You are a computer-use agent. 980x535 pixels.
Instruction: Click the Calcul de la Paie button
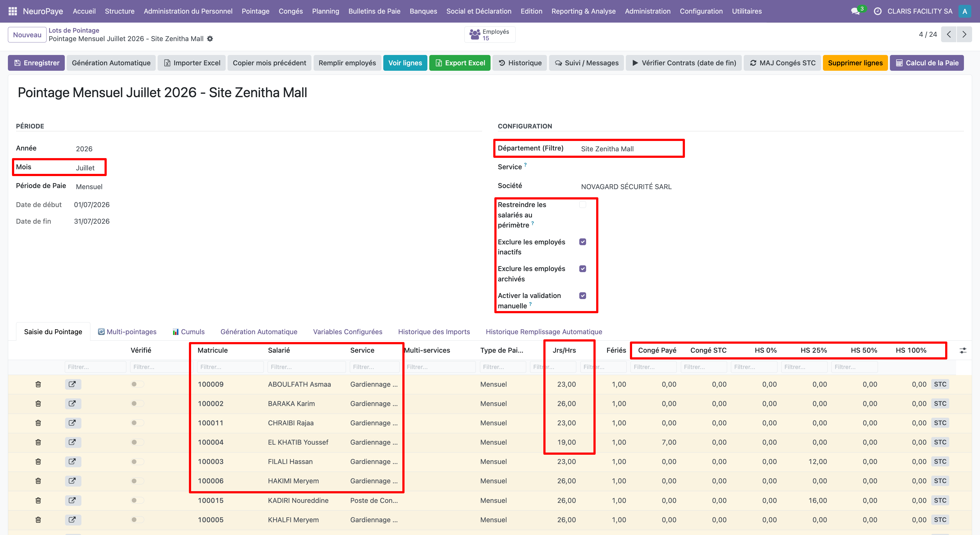pos(927,63)
